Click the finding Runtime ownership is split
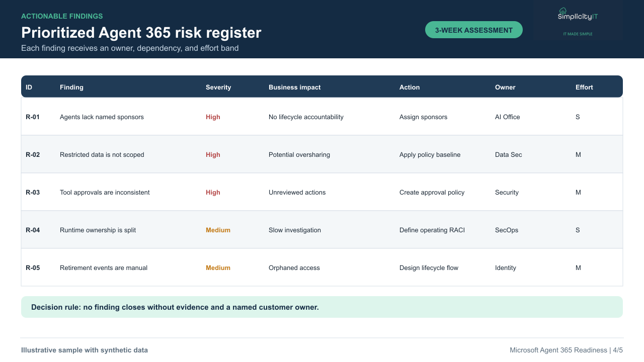This screenshot has height=362, width=644. [x=98, y=230]
